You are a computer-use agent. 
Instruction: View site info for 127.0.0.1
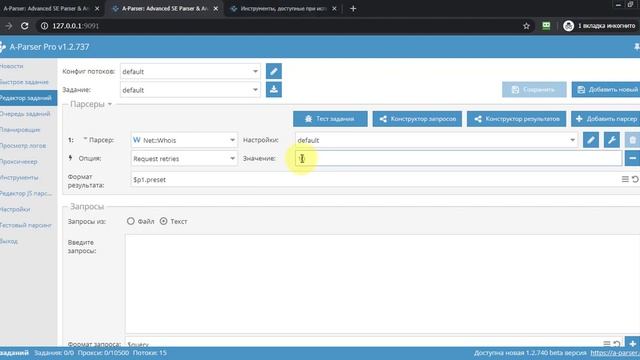coord(44,26)
